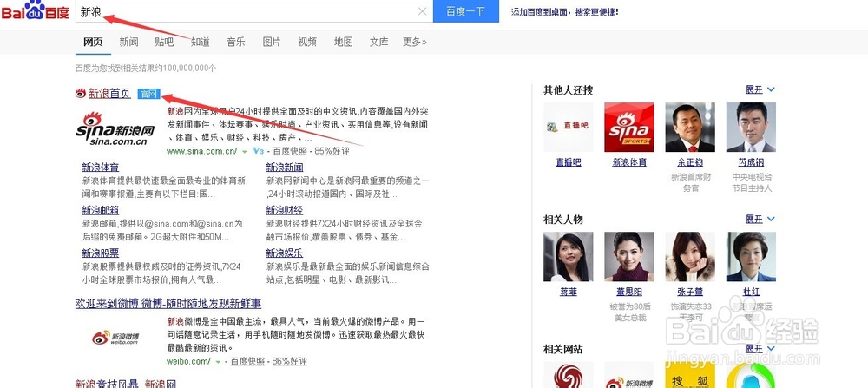Click the 新浪微博 weibo.com logo thumbnail
This screenshot has height=388, width=868.
pyautogui.click(x=115, y=338)
